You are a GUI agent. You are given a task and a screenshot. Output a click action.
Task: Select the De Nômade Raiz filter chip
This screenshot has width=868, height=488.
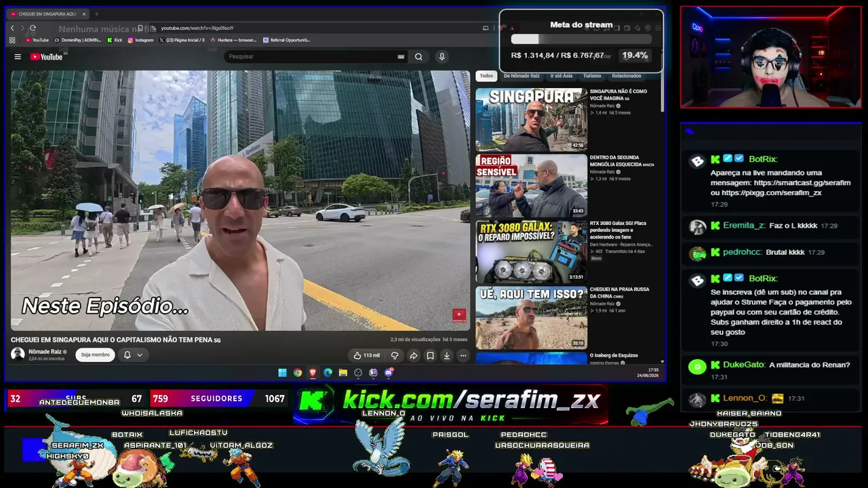point(521,76)
